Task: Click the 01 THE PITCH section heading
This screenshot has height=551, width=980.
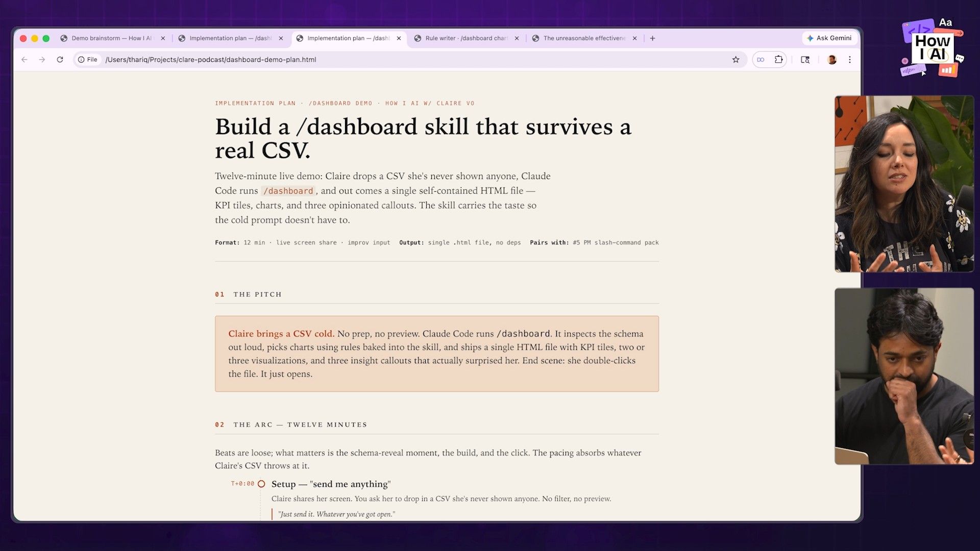Action: coord(248,294)
